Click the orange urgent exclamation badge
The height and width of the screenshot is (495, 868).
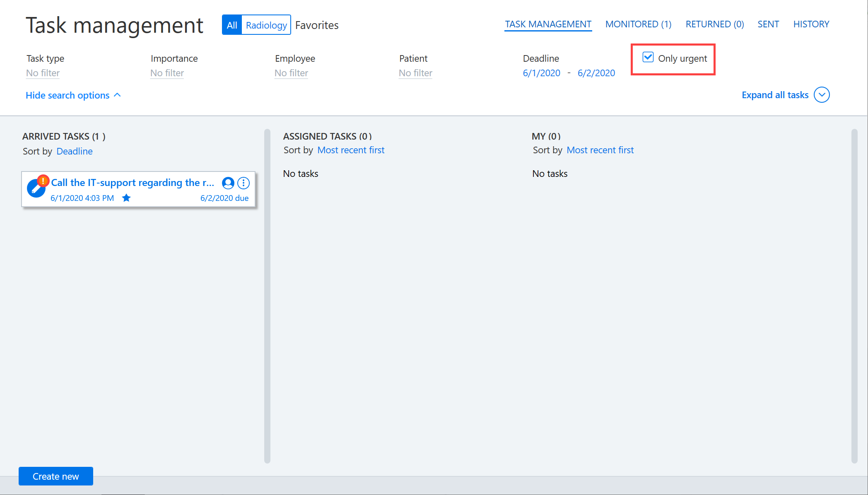43,181
